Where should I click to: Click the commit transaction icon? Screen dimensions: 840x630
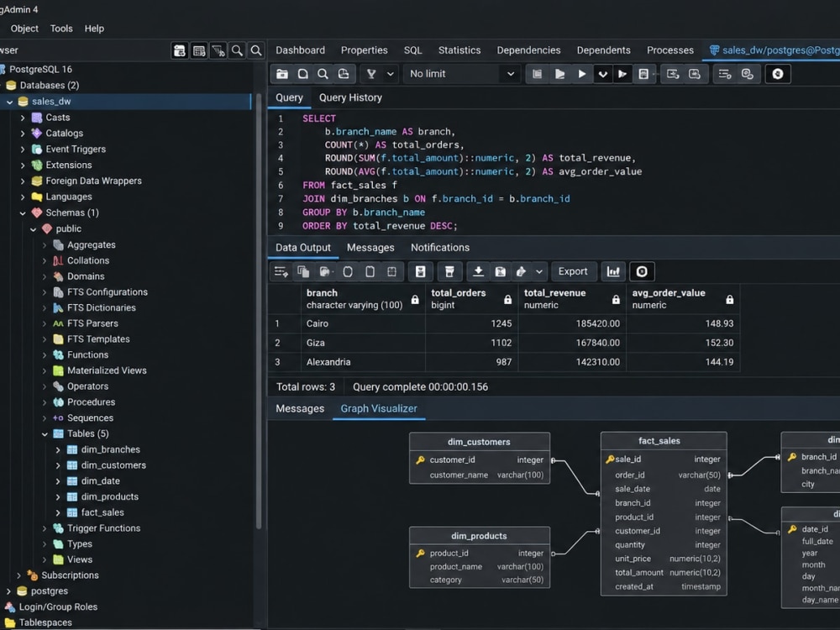pyautogui.click(x=673, y=74)
